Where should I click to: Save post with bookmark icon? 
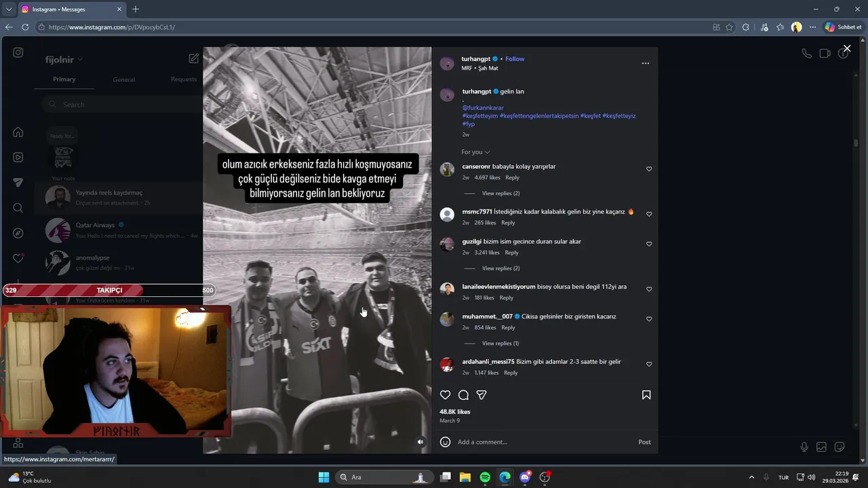click(646, 395)
